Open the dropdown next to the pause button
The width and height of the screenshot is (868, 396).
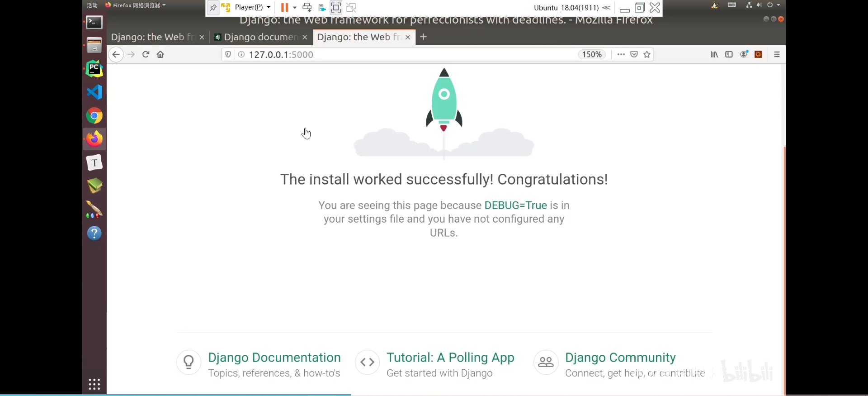click(x=295, y=7)
